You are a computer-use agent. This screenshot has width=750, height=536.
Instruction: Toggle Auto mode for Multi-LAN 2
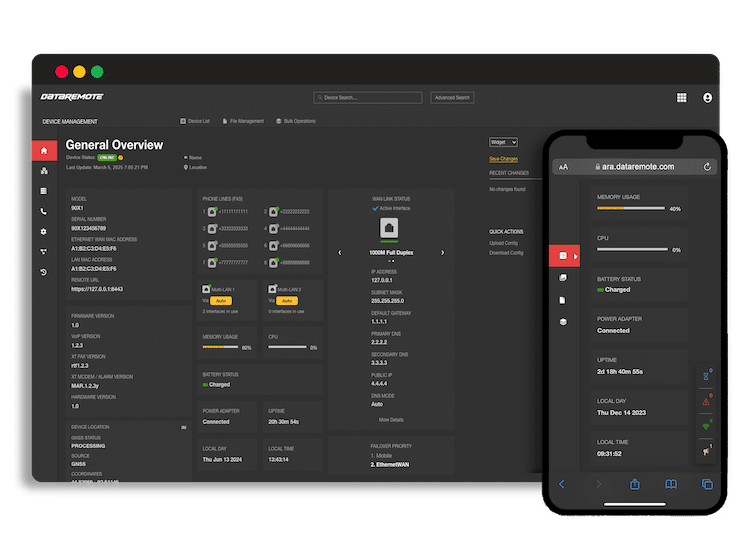pos(286,300)
